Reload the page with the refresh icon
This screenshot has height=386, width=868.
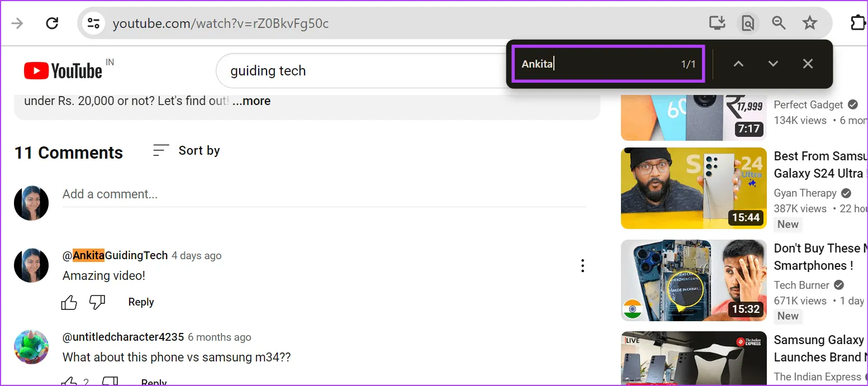pyautogui.click(x=52, y=23)
